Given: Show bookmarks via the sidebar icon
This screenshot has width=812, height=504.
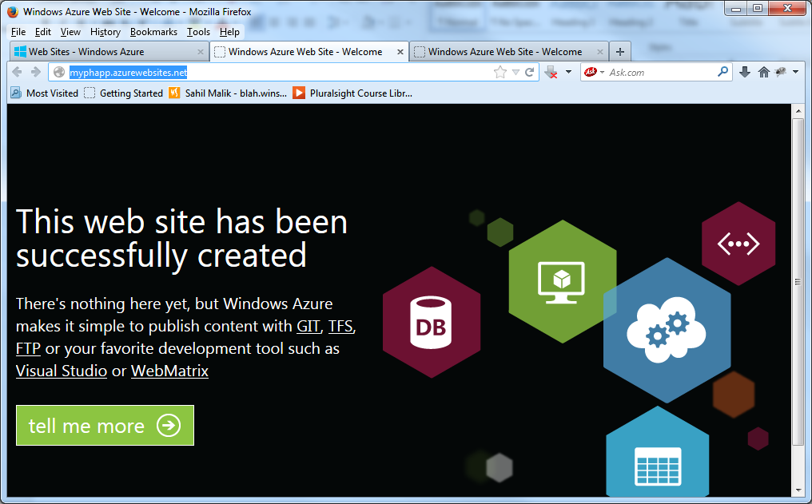Looking at the screenshot, I should click(x=781, y=71).
